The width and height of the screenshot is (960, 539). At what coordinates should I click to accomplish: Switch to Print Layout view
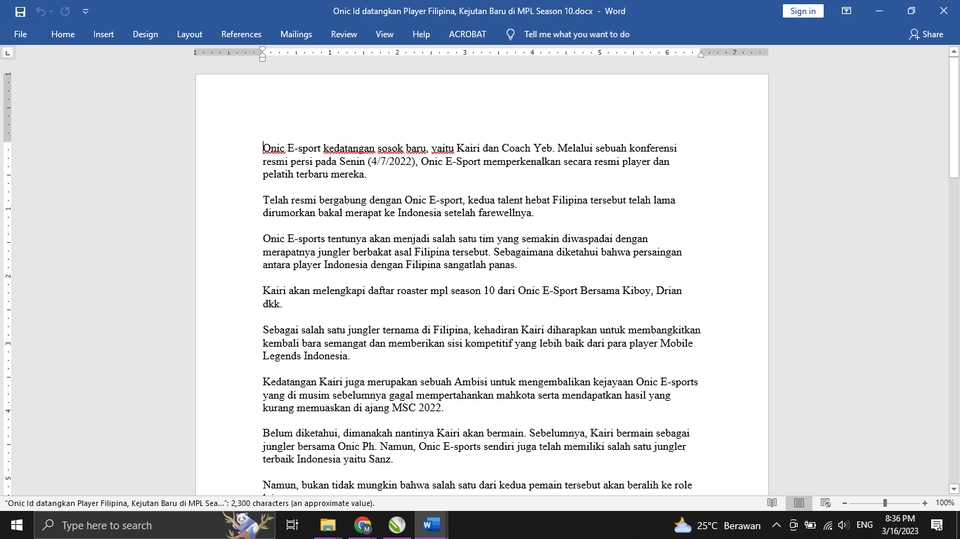798,503
